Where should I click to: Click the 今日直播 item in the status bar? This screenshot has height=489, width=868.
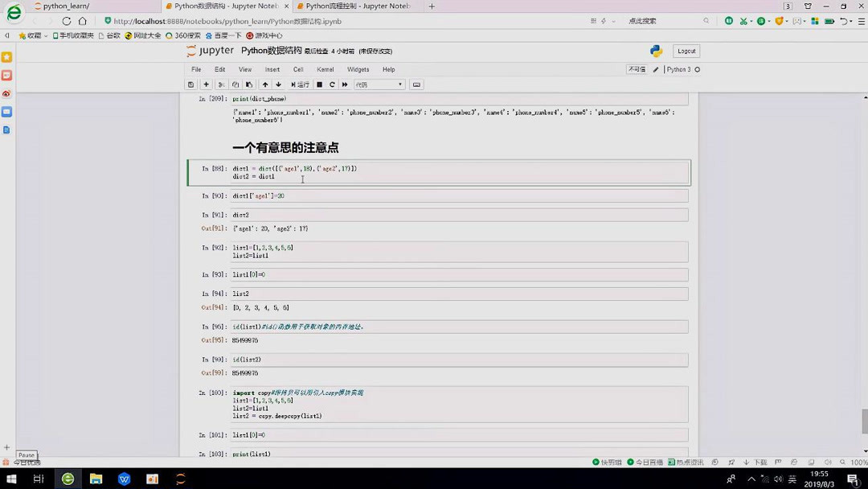pos(648,462)
